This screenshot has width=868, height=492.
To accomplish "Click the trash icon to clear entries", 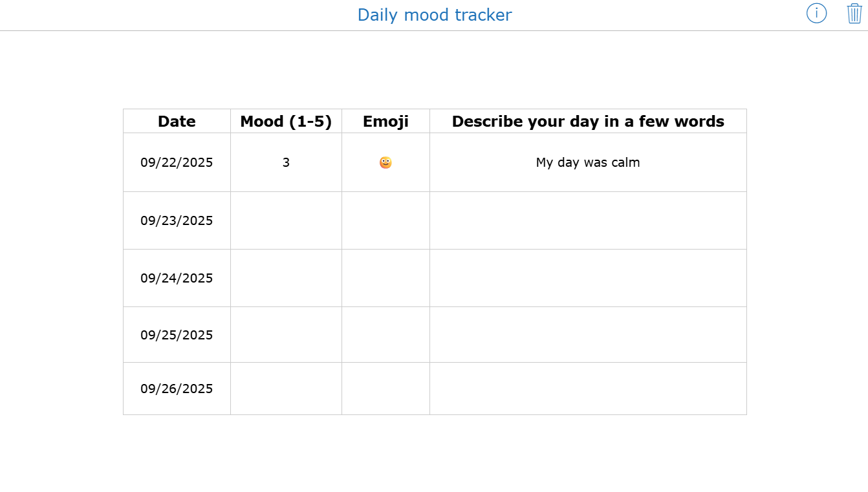I will coord(854,13).
